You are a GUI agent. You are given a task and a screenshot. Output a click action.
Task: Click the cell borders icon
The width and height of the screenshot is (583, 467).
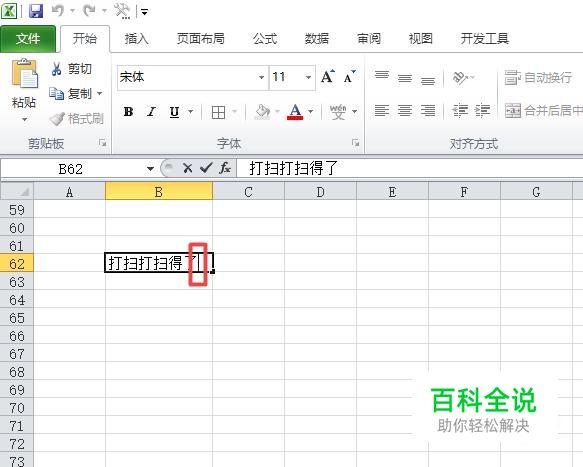coord(218,112)
